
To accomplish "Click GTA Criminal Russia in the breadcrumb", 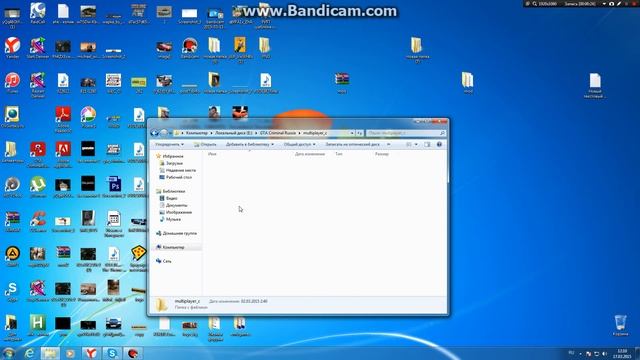I will (278, 133).
